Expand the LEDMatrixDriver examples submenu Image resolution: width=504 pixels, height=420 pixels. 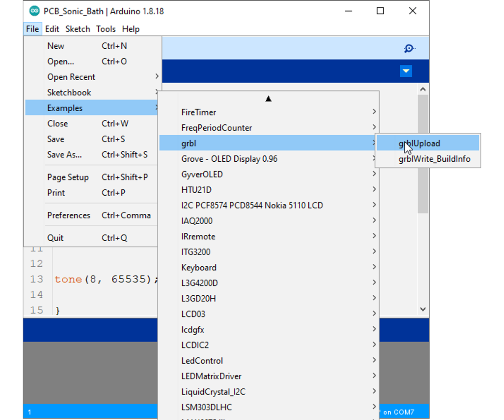[x=269, y=377]
